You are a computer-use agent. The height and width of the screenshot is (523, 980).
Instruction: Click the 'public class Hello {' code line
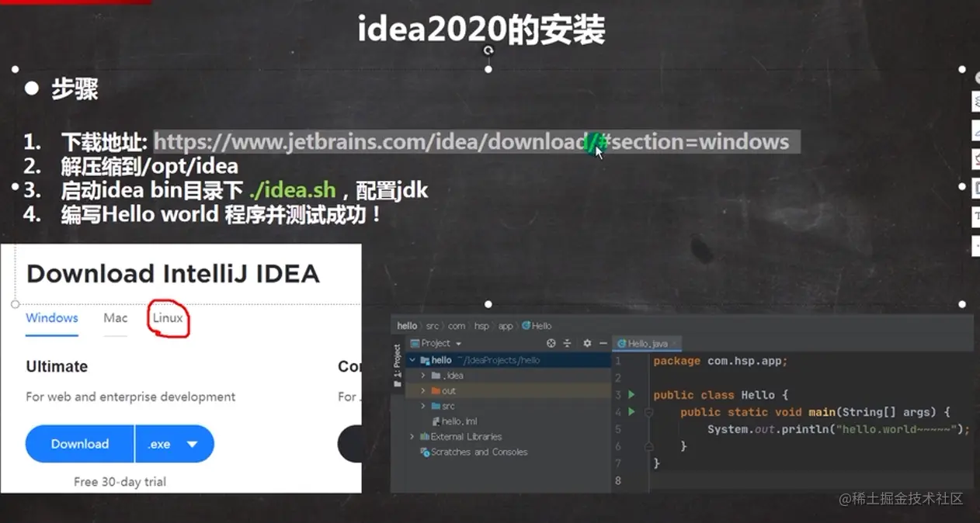(x=721, y=395)
